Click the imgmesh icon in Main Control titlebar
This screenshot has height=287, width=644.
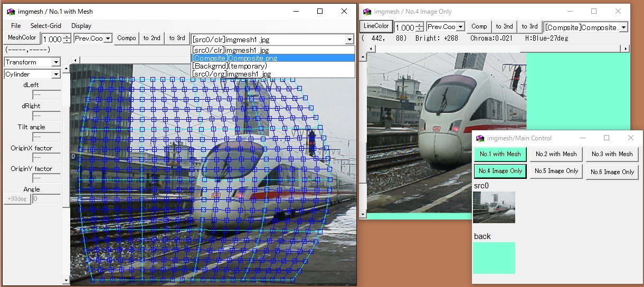(480, 138)
